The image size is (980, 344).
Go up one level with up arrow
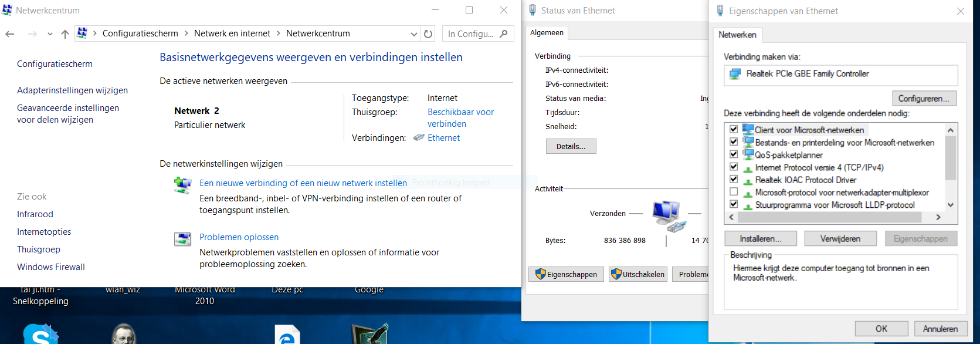[65, 34]
